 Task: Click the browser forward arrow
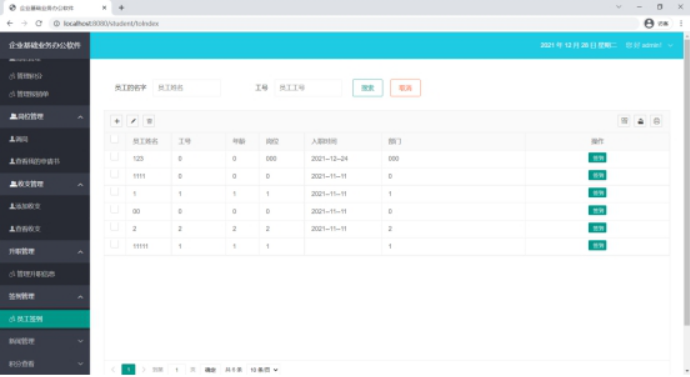(x=24, y=23)
